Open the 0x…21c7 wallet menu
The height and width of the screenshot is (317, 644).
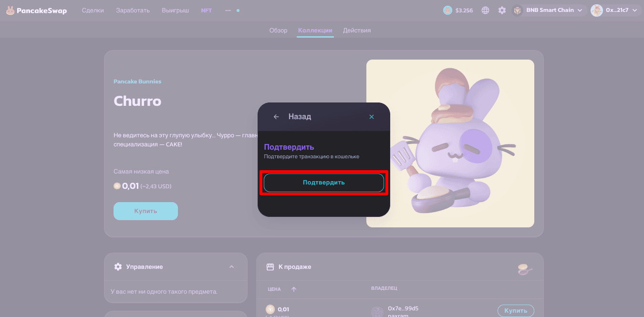coord(616,10)
